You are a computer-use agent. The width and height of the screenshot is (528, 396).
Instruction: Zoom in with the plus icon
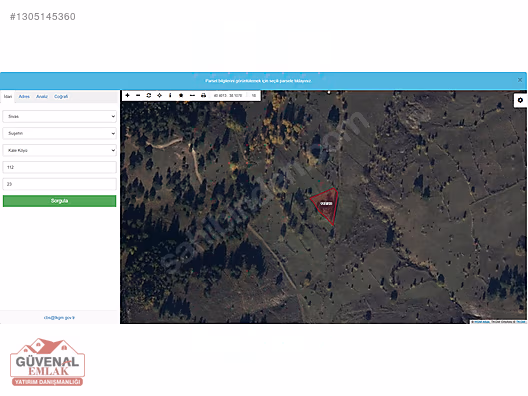click(x=127, y=95)
